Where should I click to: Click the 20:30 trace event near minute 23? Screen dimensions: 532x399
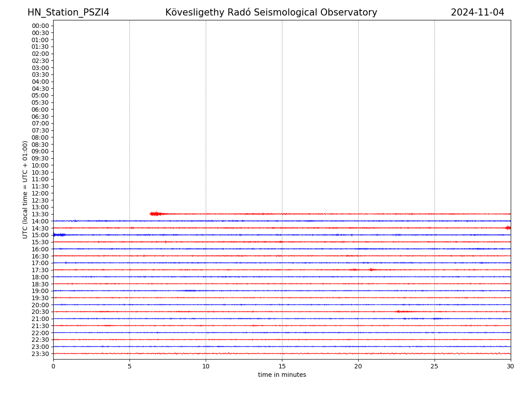tap(403, 312)
